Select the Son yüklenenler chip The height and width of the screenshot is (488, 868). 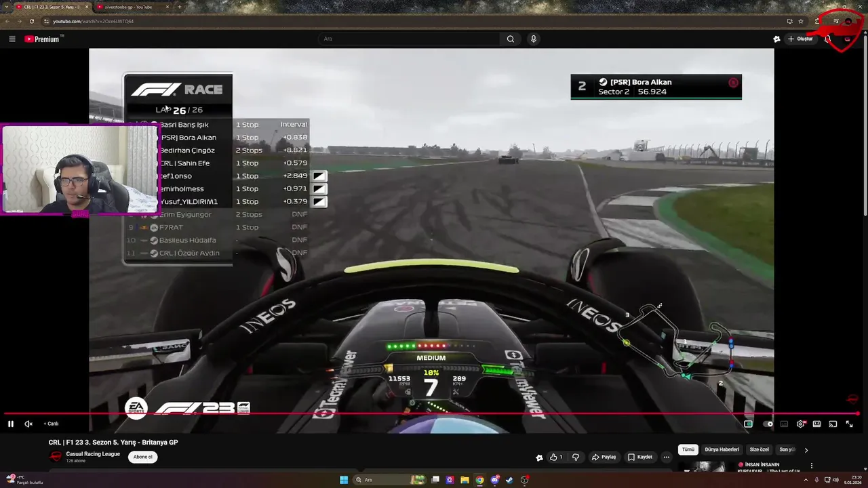coord(787,449)
